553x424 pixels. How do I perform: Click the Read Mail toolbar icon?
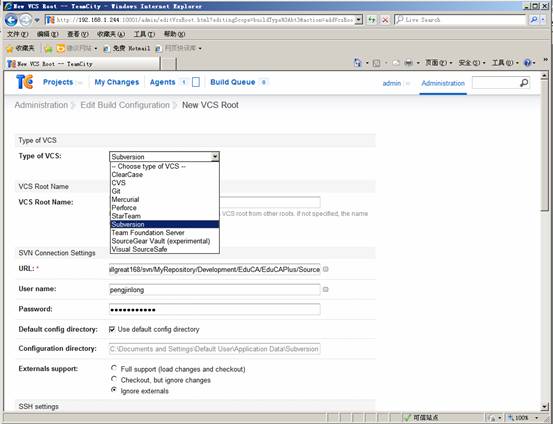396,63
